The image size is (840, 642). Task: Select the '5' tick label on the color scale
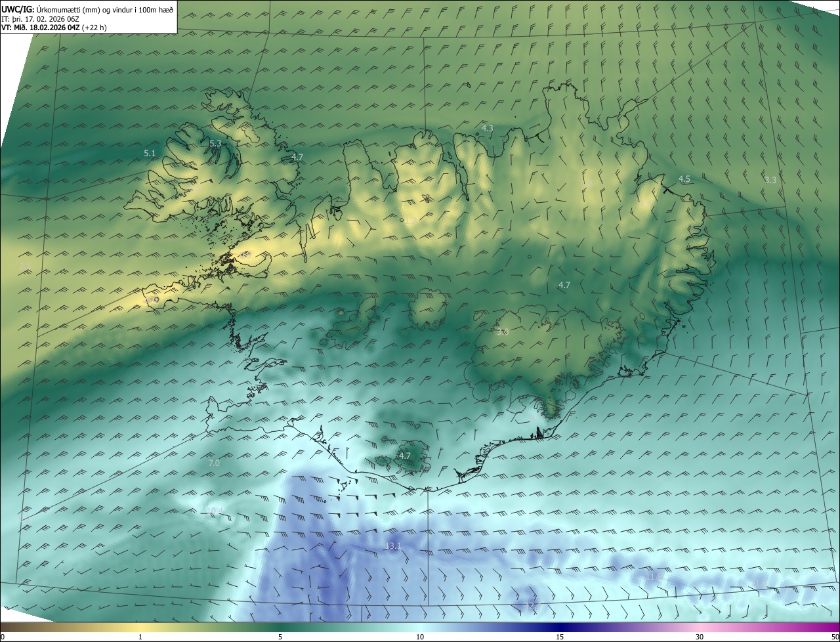tap(280, 637)
